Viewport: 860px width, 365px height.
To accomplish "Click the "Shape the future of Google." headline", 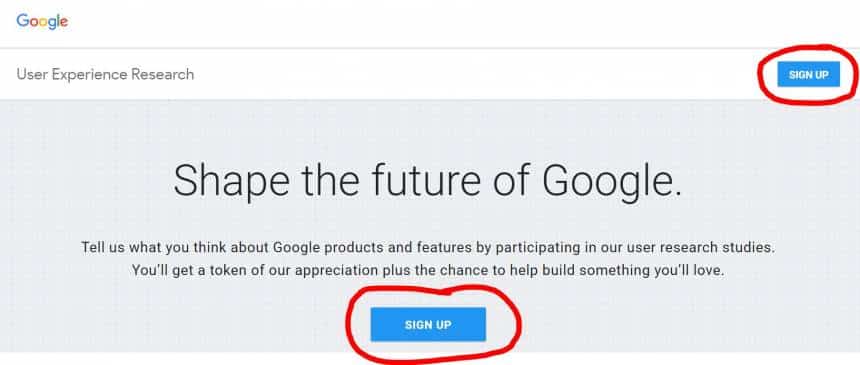I will [x=428, y=181].
